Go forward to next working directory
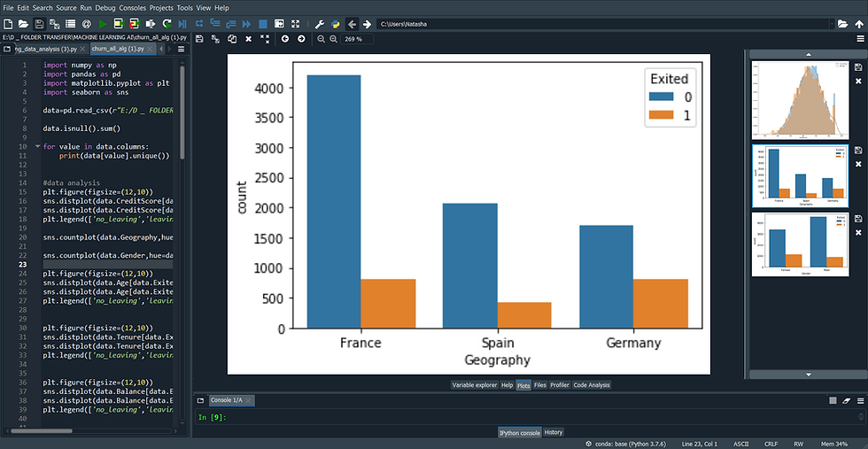This screenshot has width=868, height=449. [x=367, y=24]
